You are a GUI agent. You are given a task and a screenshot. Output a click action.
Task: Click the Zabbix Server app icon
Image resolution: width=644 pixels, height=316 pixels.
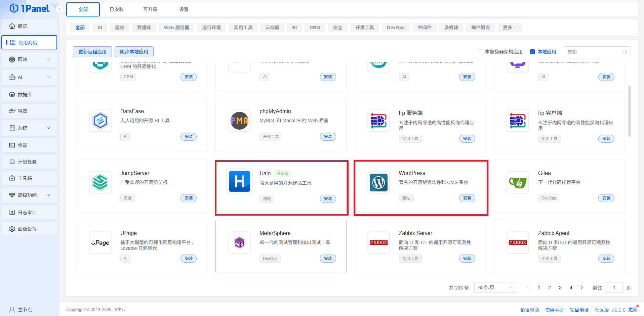click(x=378, y=242)
